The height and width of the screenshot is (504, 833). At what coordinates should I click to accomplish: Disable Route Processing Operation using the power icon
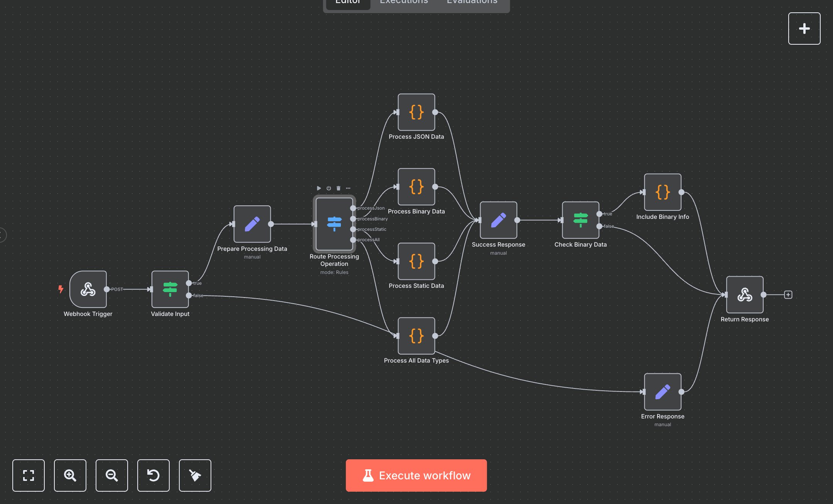tap(328, 188)
